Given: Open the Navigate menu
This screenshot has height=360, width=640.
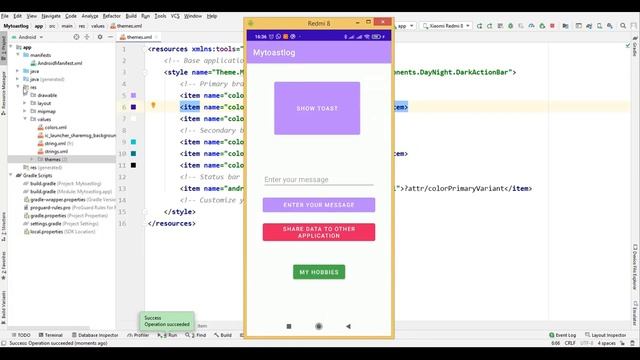Looking at the screenshot, I should point(51,16).
